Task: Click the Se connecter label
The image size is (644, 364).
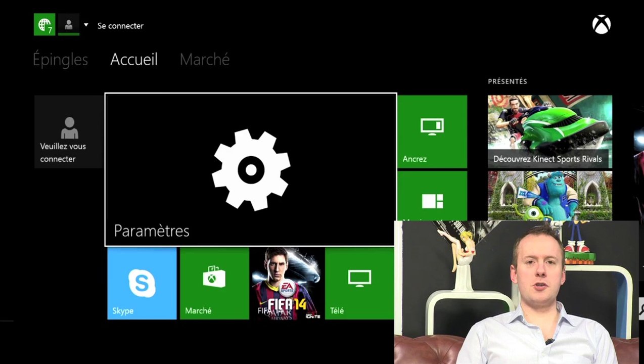Action: pyautogui.click(x=120, y=26)
